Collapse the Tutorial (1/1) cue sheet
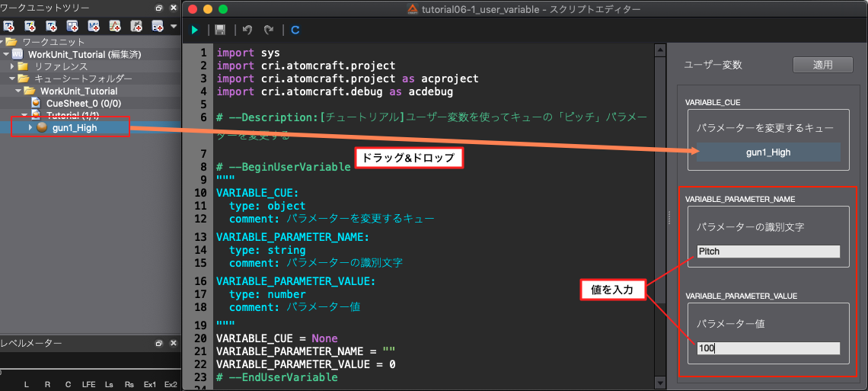868x391 pixels. 24,115
